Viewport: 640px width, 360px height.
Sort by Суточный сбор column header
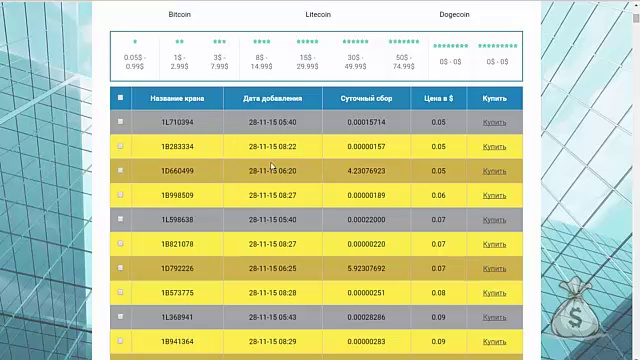coord(366,98)
